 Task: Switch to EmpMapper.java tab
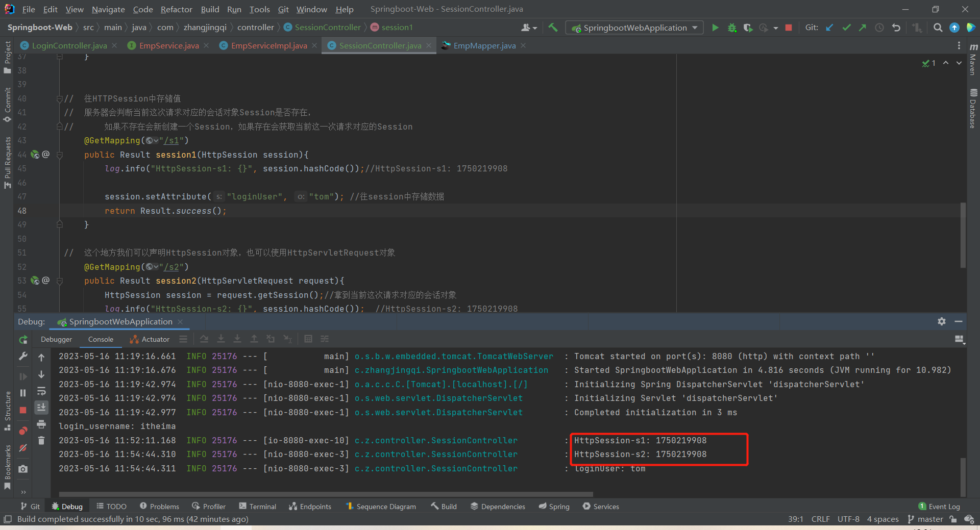point(484,45)
